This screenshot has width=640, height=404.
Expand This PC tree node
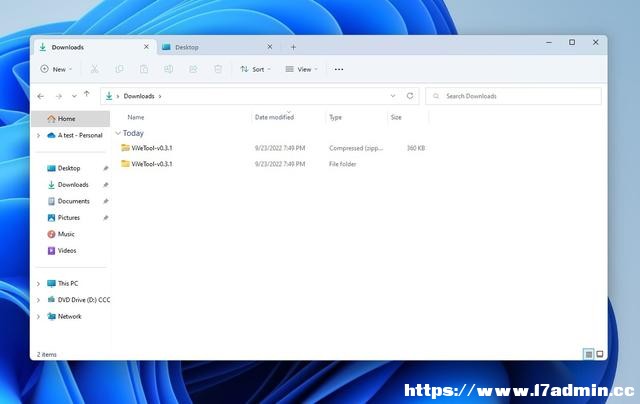(x=38, y=284)
